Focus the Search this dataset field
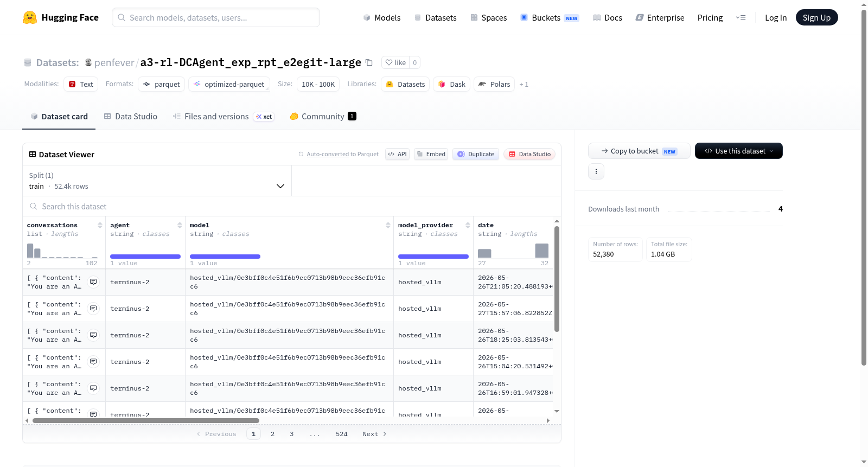The image size is (868, 467). click(292, 206)
